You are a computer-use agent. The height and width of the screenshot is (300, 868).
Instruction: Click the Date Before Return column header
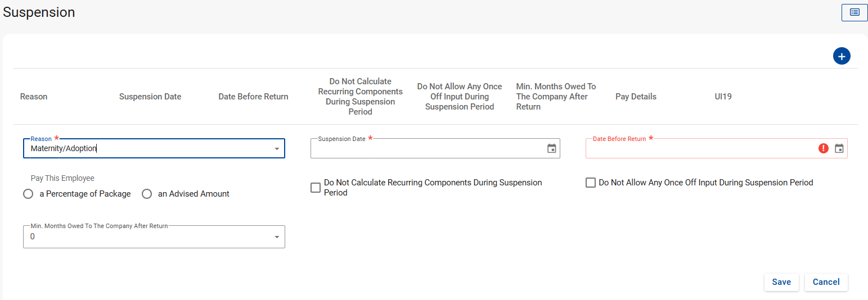253,97
